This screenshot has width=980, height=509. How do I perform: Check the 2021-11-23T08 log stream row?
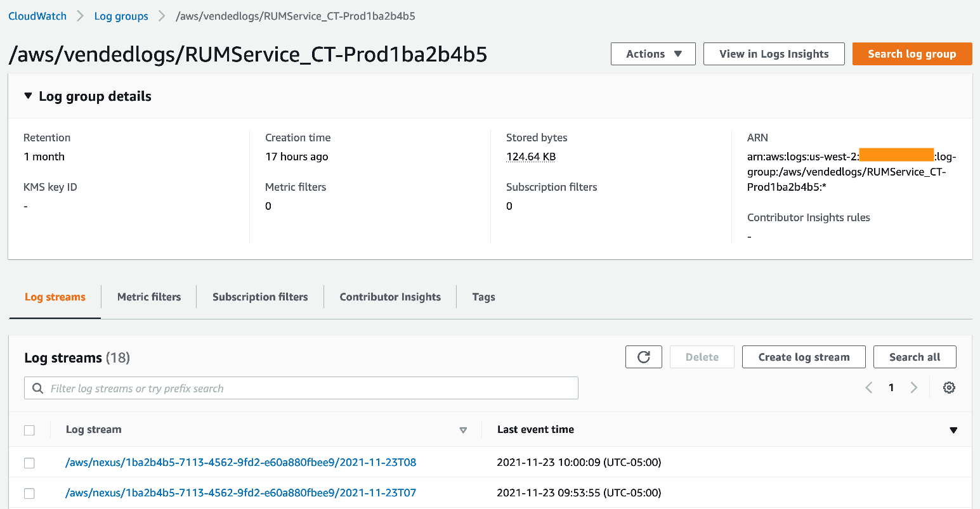[x=29, y=463]
